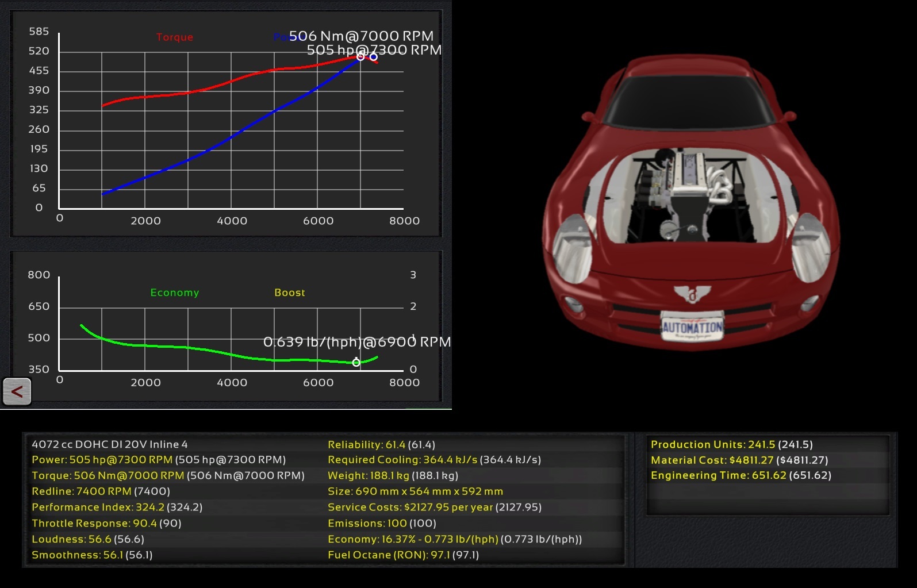Click the peak power marker at 7300 RPM

click(x=374, y=57)
